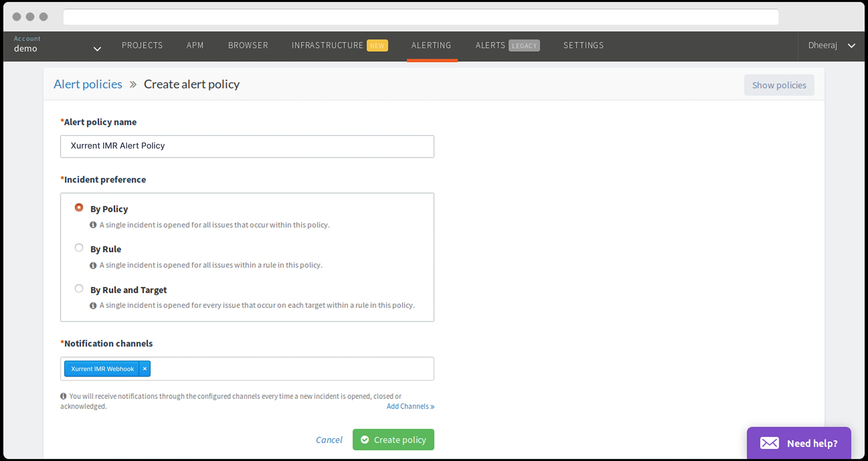The image size is (868, 461).
Task: Click the By Policy info icon
Action: click(93, 225)
